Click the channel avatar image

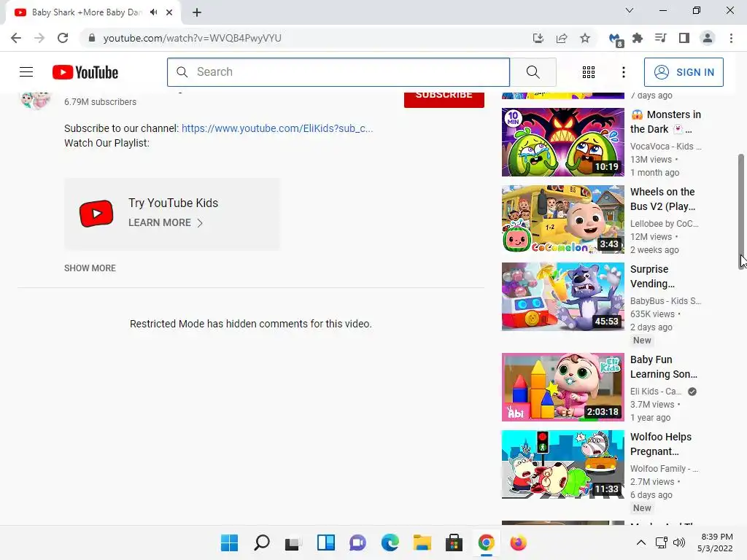coord(35,100)
